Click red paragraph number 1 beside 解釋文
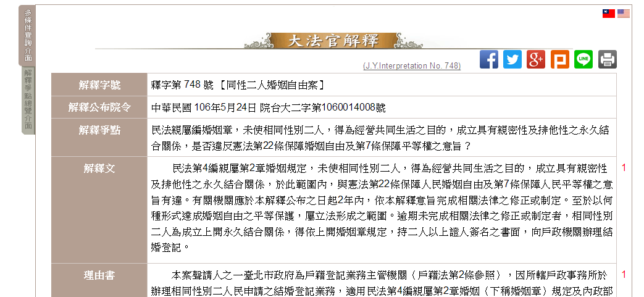 (624, 167)
